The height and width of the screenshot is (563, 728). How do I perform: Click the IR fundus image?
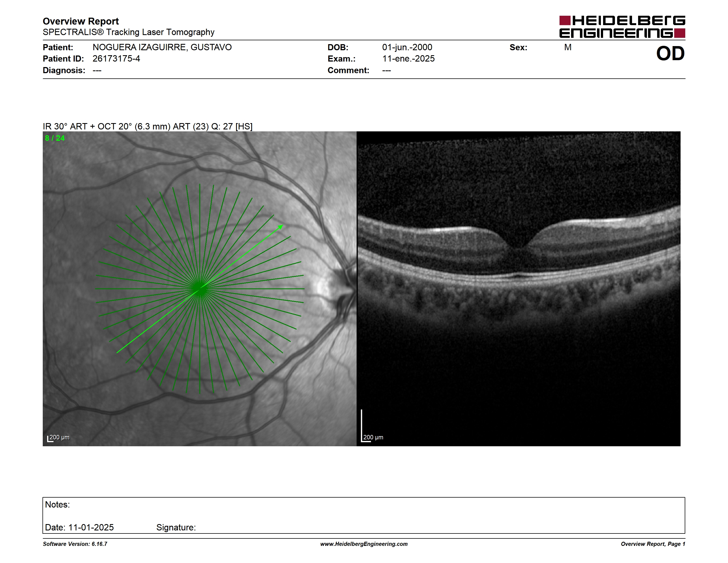[x=200, y=289]
